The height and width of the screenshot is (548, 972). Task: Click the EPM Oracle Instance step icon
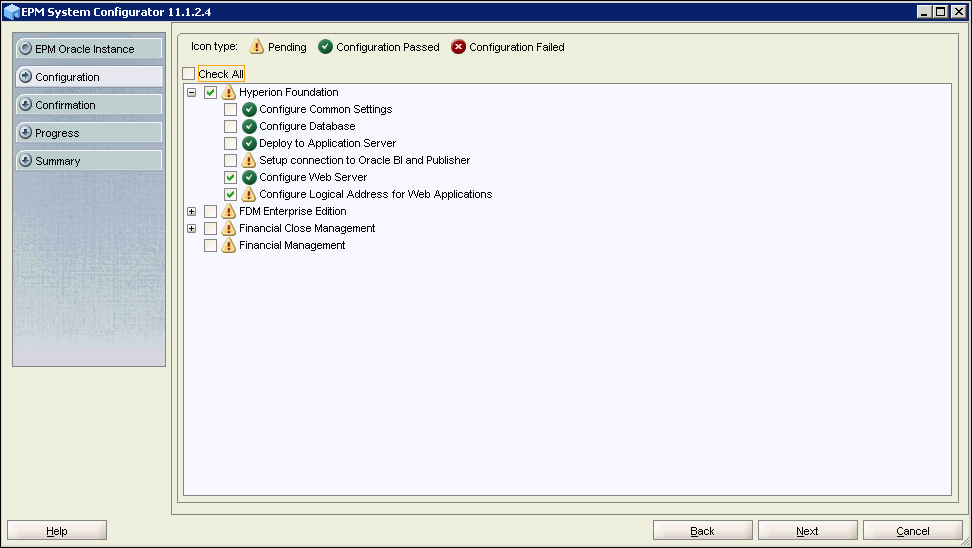(25, 48)
